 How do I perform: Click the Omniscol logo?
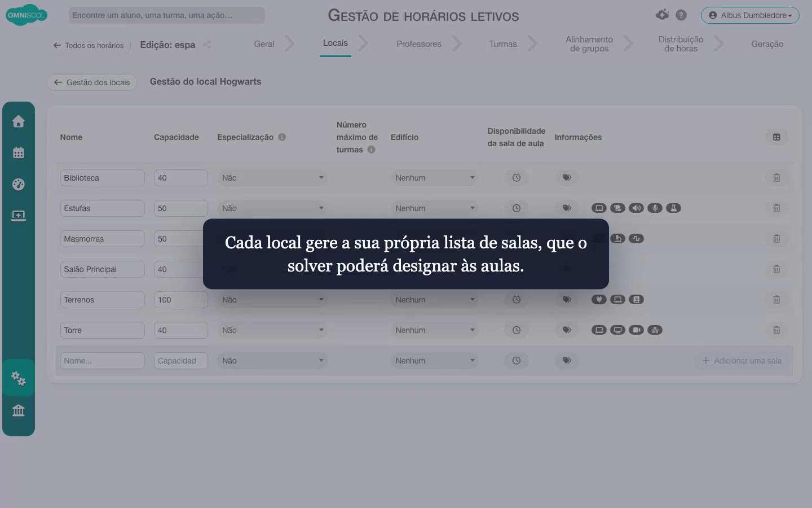27,15
